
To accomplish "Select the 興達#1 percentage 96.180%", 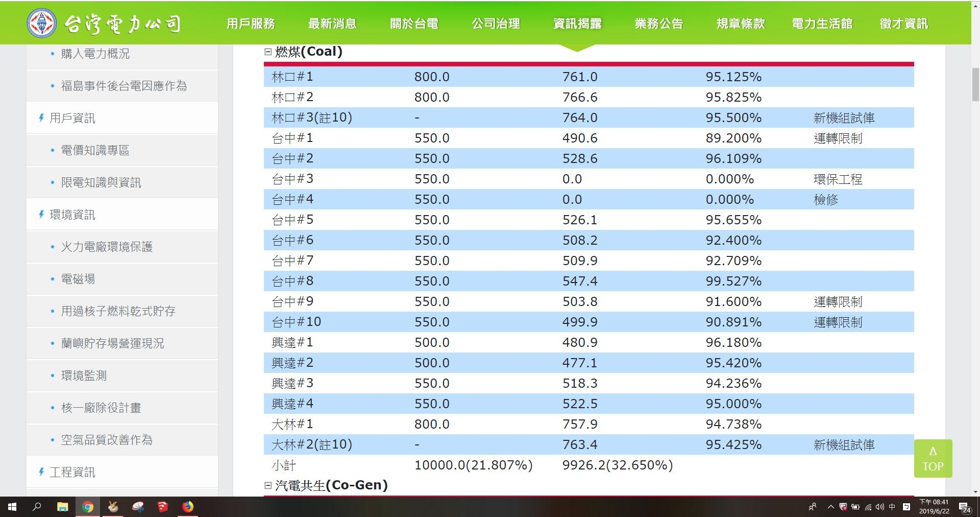I will 733,342.
